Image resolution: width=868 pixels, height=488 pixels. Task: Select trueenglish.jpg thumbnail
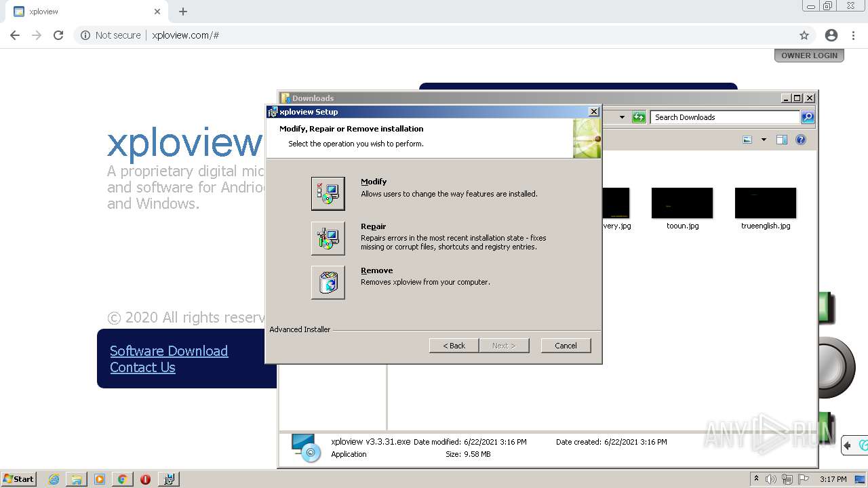(x=766, y=203)
